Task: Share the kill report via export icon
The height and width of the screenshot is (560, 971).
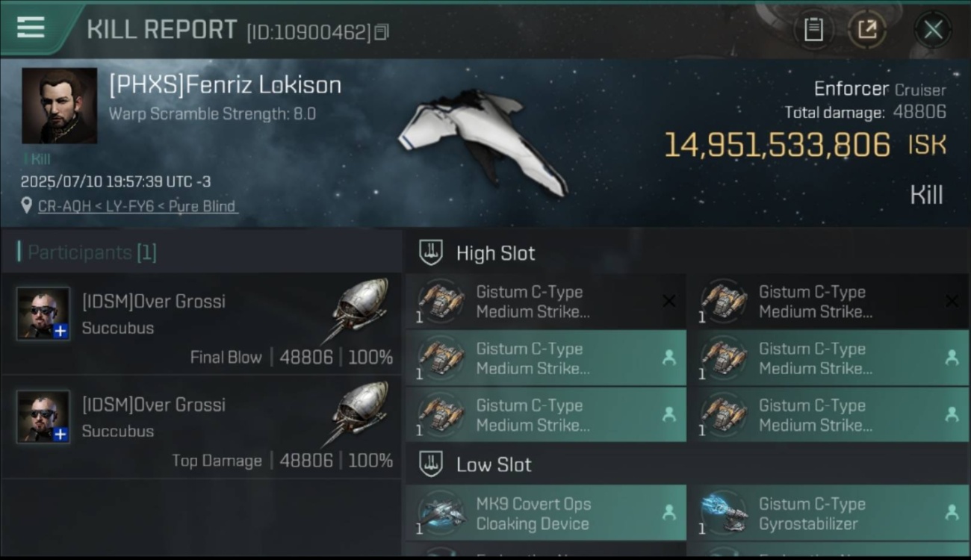Action: click(867, 30)
